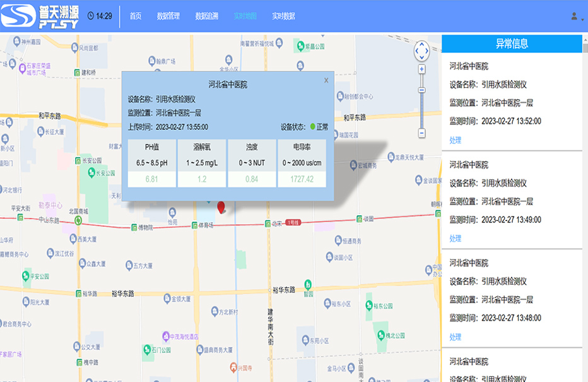The image size is (588, 382).
Task: Zoom out using the minus button below the slider
Action: click(421, 133)
